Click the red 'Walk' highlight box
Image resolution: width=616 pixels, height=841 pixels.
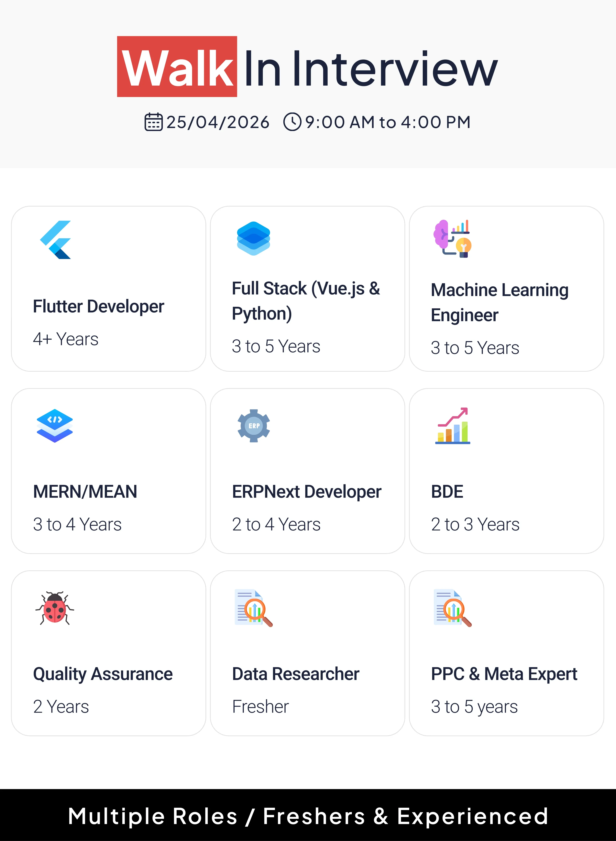(x=177, y=67)
